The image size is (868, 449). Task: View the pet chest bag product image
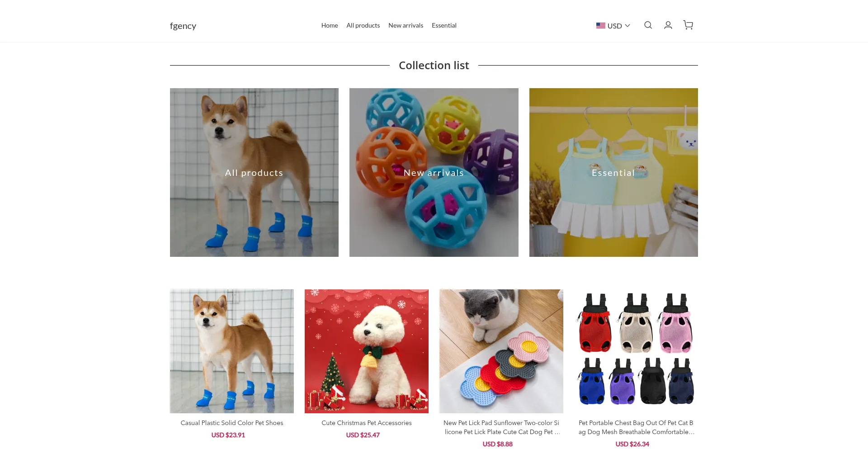pos(636,351)
